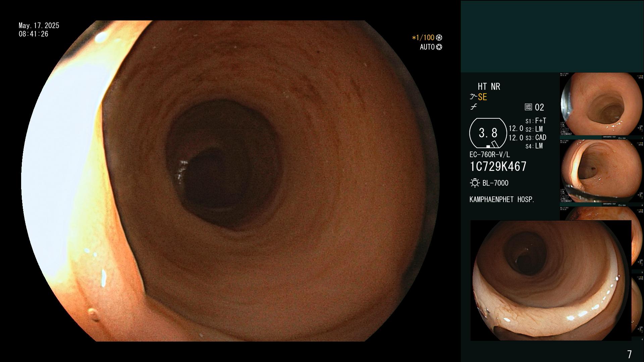Screen dimensions: 644x362
Task: Open the partly hidden third thumbnail
Action: point(601,213)
